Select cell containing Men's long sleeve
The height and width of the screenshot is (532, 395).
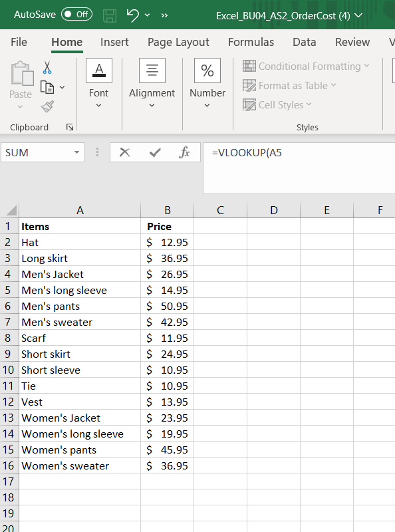click(x=80, y=290)
